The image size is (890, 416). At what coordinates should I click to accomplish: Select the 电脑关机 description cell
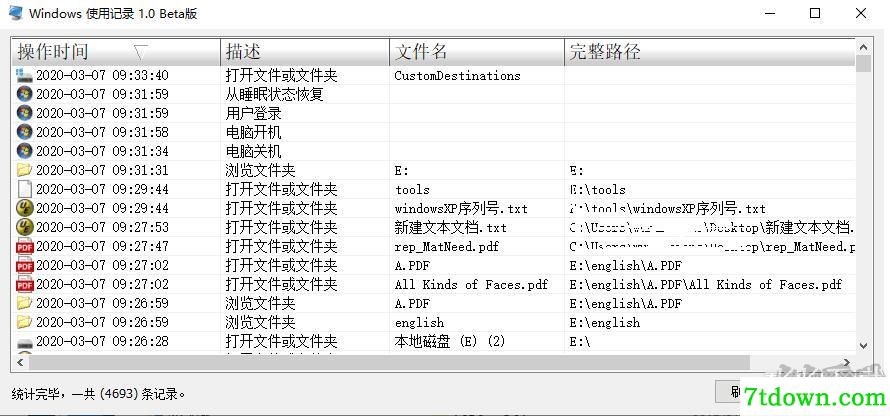[x=253, y=151]
